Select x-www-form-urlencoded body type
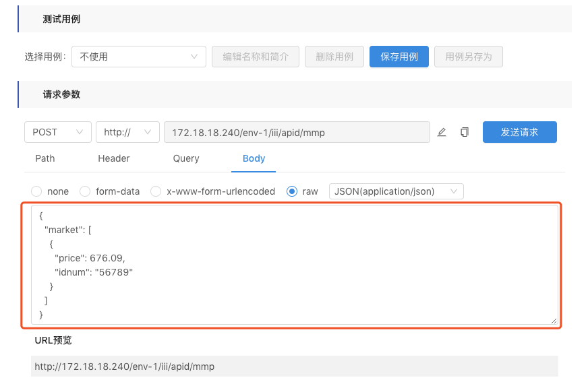This screenshot has width=588, height=384. (x=156, y=191)
